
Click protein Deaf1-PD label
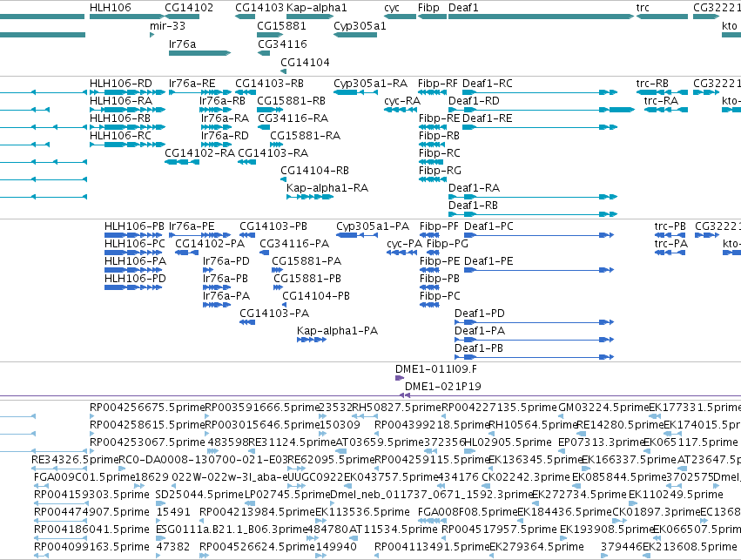click(480, 314)
